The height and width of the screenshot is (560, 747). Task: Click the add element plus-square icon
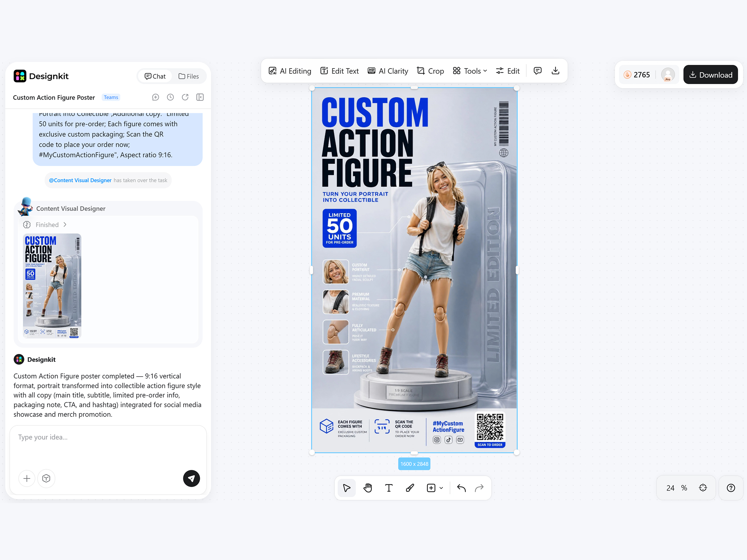431,488
